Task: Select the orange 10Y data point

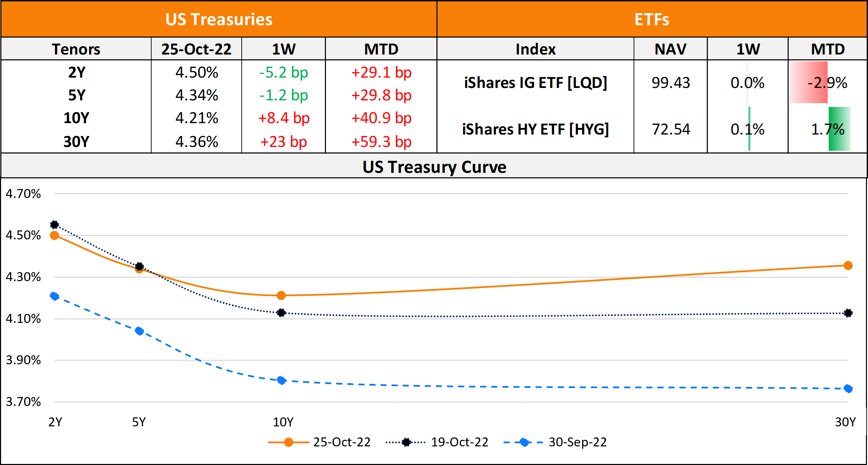Action: pos(281,295)
